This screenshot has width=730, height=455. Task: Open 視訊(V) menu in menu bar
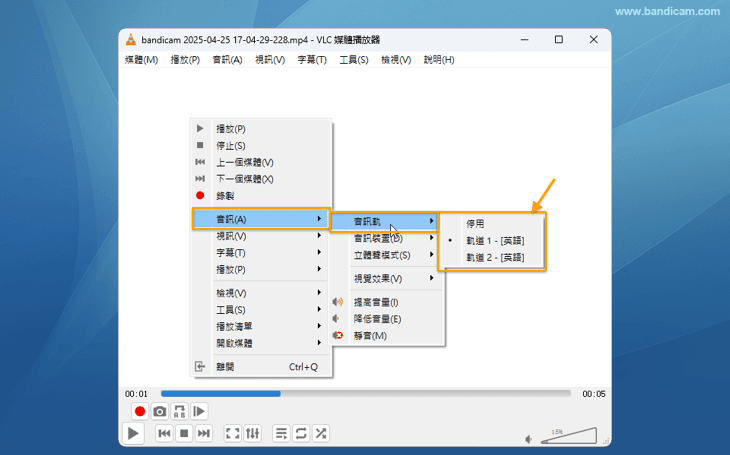tap(270, 60)
